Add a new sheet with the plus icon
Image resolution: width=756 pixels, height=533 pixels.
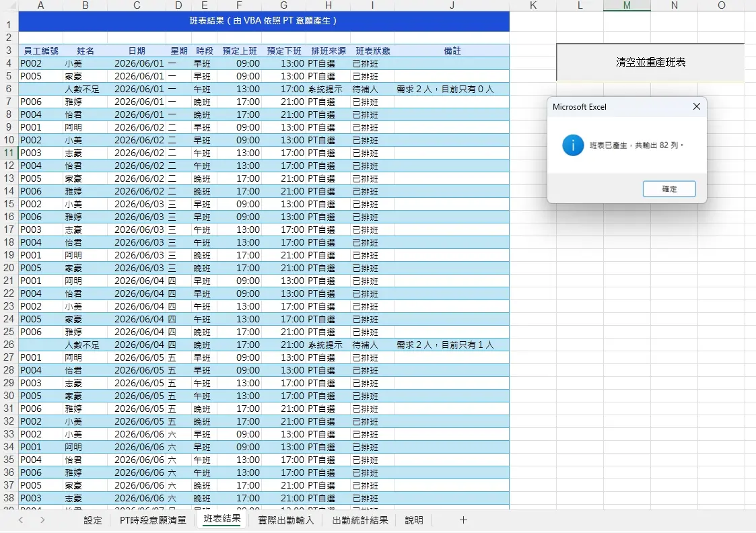click(463, 520)
